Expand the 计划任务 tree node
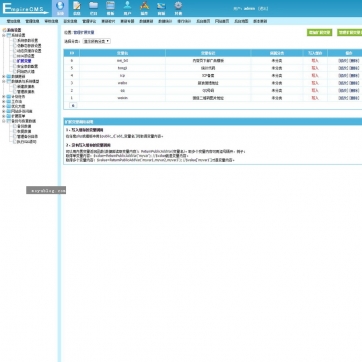The height and width of the screenshot is (362, 362). pyautogui.click(x=4, y=96)
